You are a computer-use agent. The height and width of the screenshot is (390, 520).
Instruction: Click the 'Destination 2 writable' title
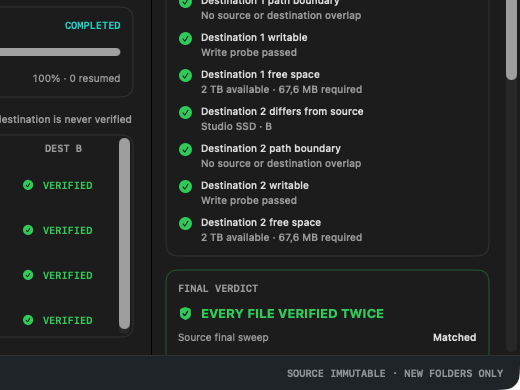tap(255, 185)
